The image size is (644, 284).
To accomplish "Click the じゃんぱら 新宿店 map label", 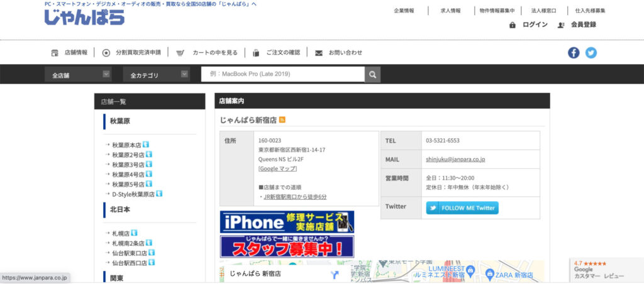I will 255,274.
